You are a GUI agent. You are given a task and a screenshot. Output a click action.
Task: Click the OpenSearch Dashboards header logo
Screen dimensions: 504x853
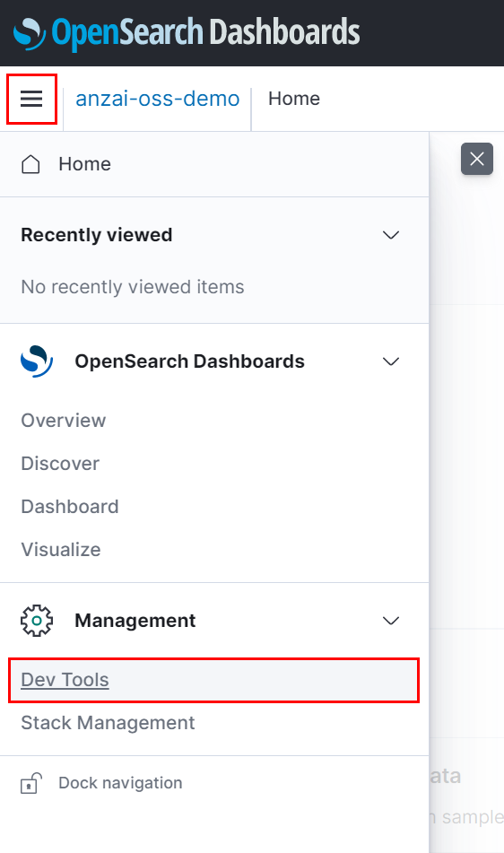pyautogui.click(x=187, y=32)
